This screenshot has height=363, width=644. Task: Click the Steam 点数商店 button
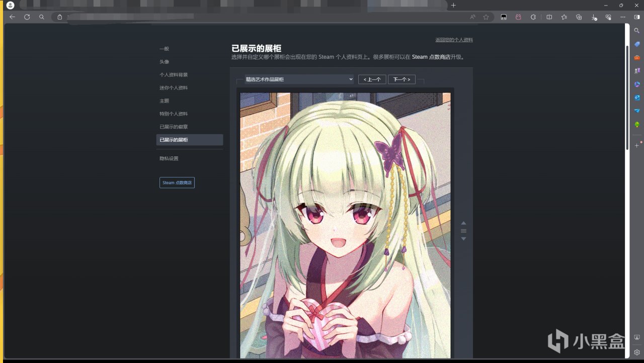coord(177,183)
